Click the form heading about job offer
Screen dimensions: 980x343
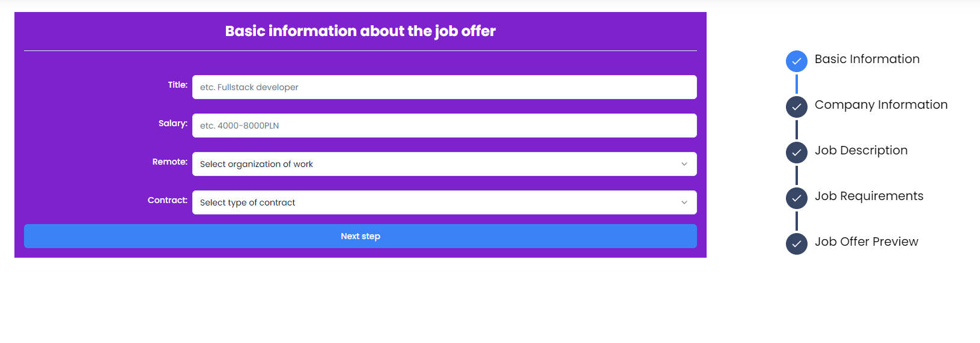[361, 31]
